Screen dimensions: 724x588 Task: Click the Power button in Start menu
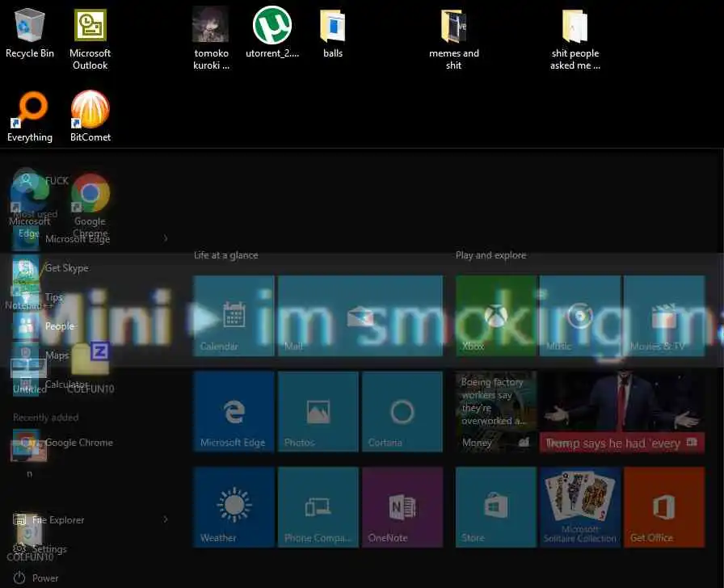(36, 577)
